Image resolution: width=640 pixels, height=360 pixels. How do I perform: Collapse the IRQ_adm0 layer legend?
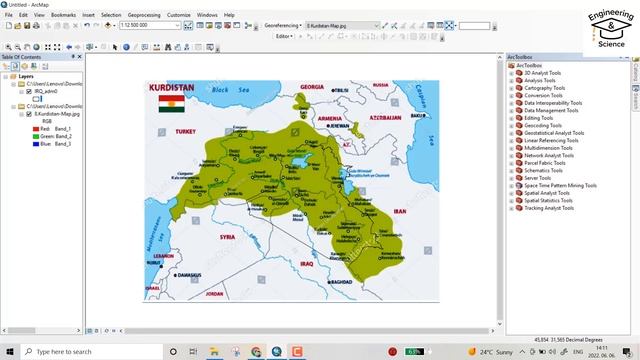(21, 91)
